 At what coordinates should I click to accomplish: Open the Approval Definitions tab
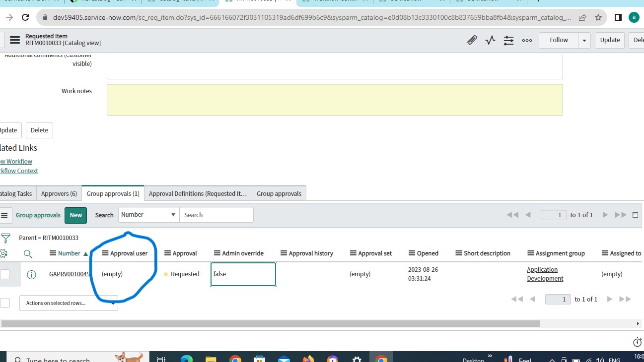click(x=198, y=193)
